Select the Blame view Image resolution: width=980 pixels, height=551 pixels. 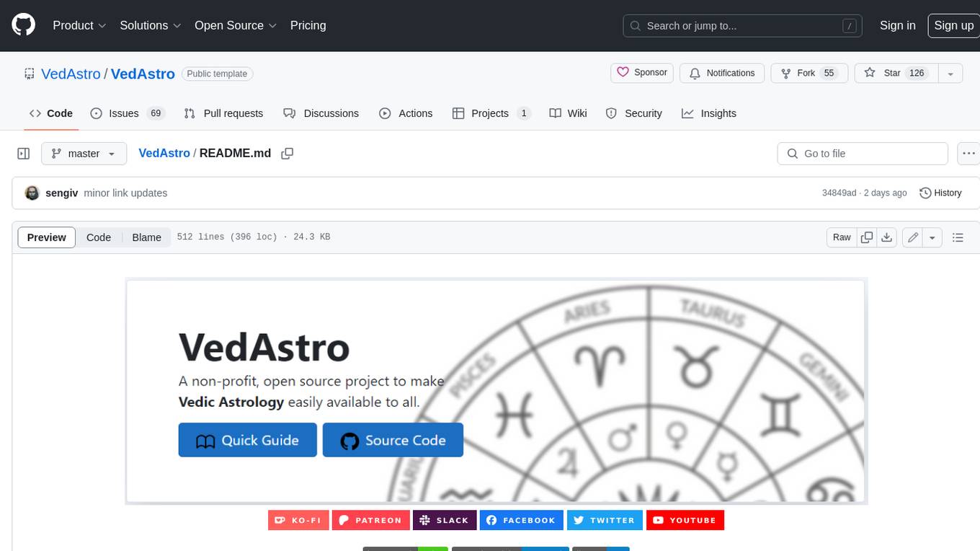point(146,237)
